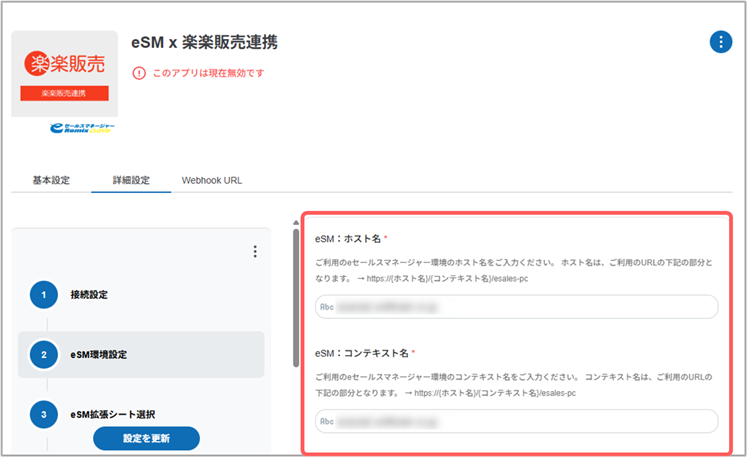The width and height of the screenshot is (747, 459).
Task: Open the blue three-dot app menu
Action: coord(719,41)
